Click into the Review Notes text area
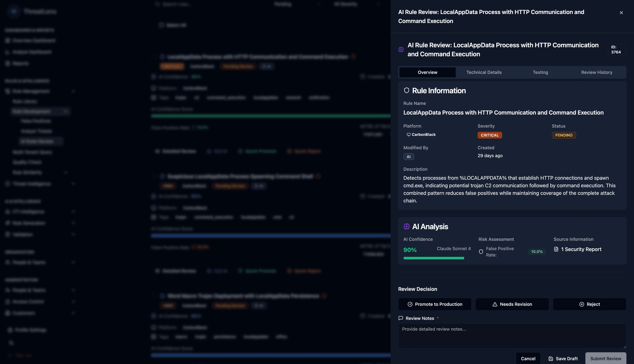Viewport: 634px width, 364px height. click(x=512, y=336)
